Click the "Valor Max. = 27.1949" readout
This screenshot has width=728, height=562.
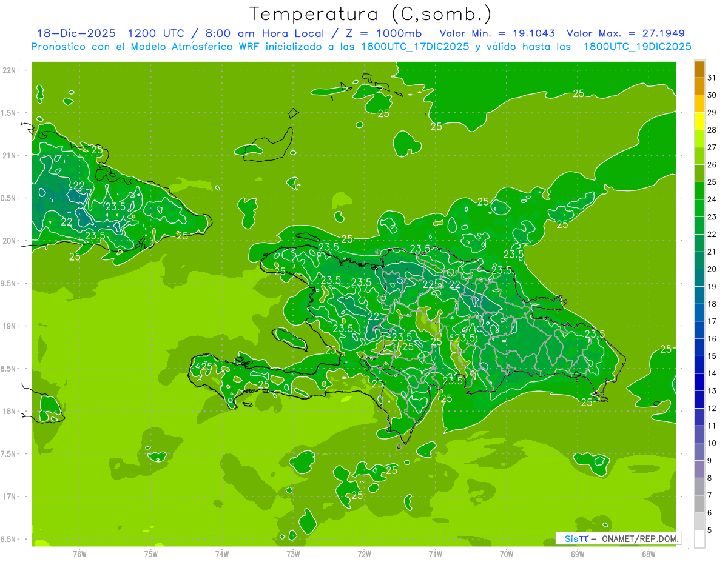click(x=625, y=34)
